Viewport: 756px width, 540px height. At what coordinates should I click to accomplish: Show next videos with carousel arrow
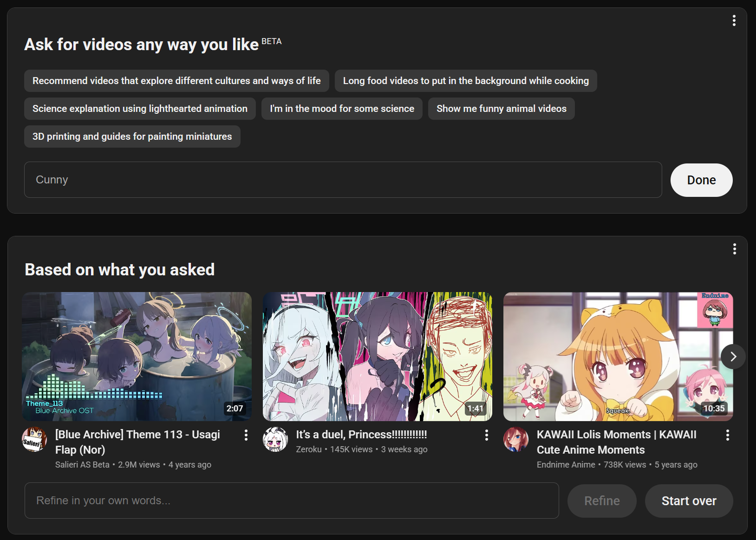tap(733, 357)
